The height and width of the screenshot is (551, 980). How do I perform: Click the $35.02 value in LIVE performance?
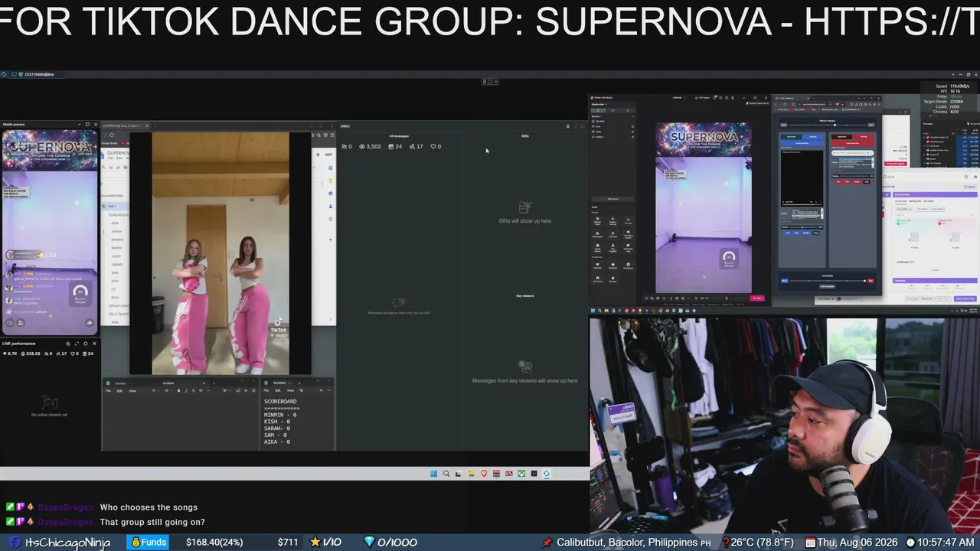[x=29, y=354]
